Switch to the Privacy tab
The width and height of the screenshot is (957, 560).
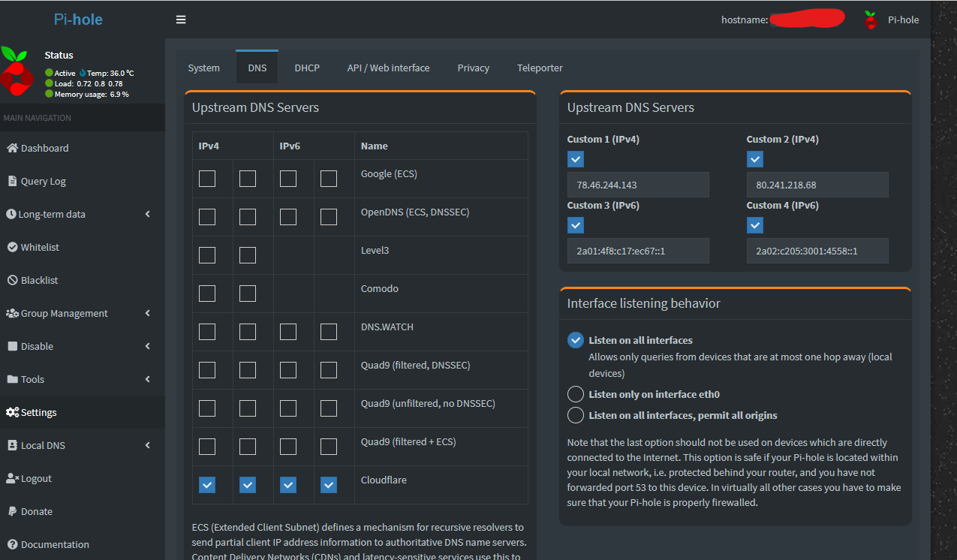pyautogui.click(x=474, y=68)
